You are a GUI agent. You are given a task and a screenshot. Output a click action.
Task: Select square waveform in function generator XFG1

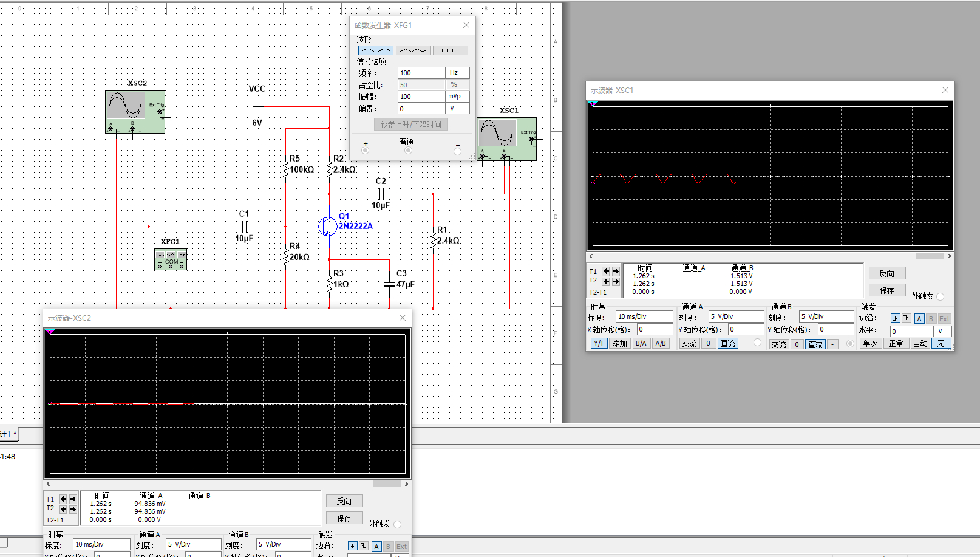(451, 50)
